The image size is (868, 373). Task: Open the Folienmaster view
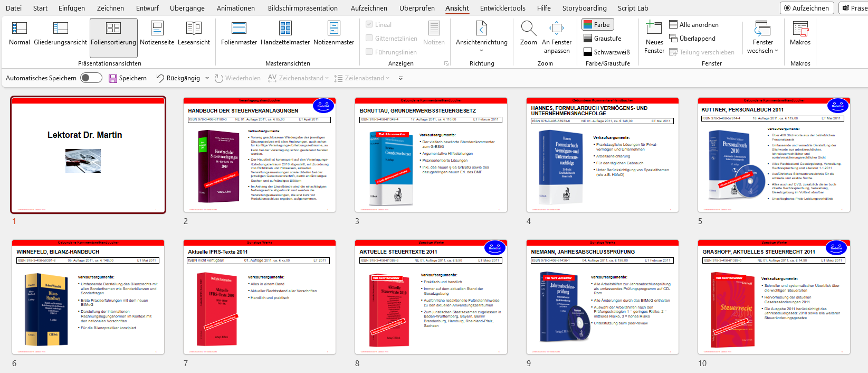pyautogui.click(x=239, y=34)
